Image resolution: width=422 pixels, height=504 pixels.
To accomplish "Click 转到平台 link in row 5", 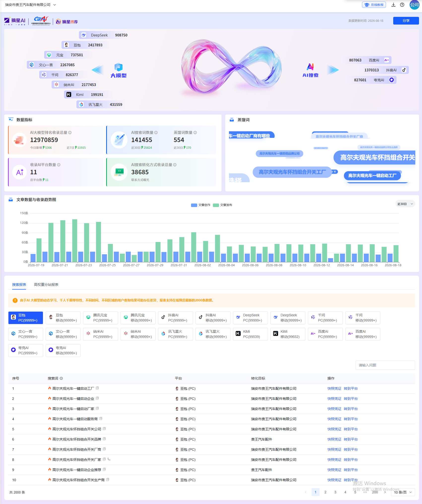I will (351, 429).
